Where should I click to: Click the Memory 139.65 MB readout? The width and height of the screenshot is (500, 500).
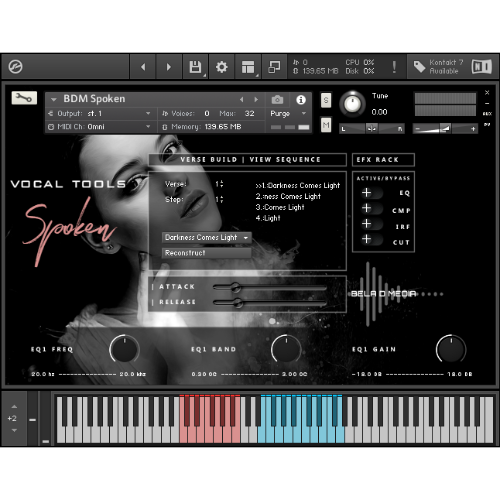(223, 127)
